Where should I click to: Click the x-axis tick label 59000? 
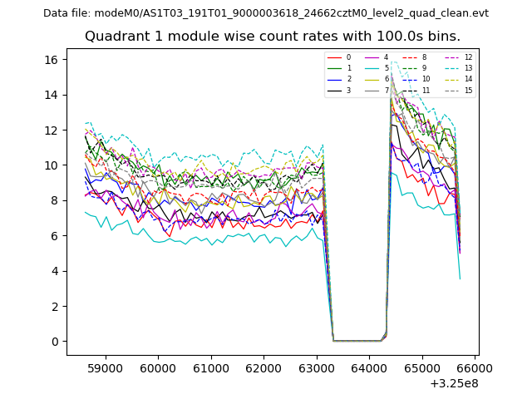[104, 368]
